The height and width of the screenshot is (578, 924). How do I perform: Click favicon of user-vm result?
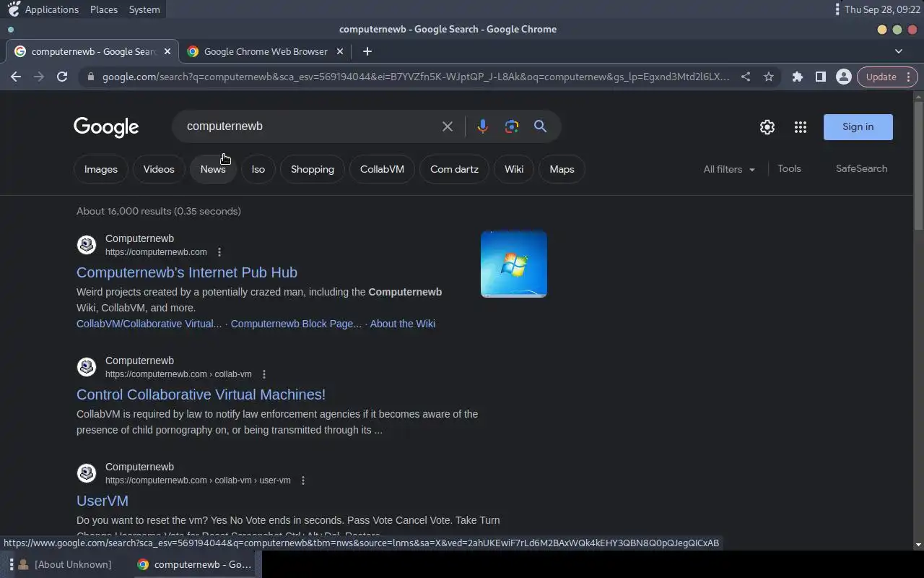87,473
